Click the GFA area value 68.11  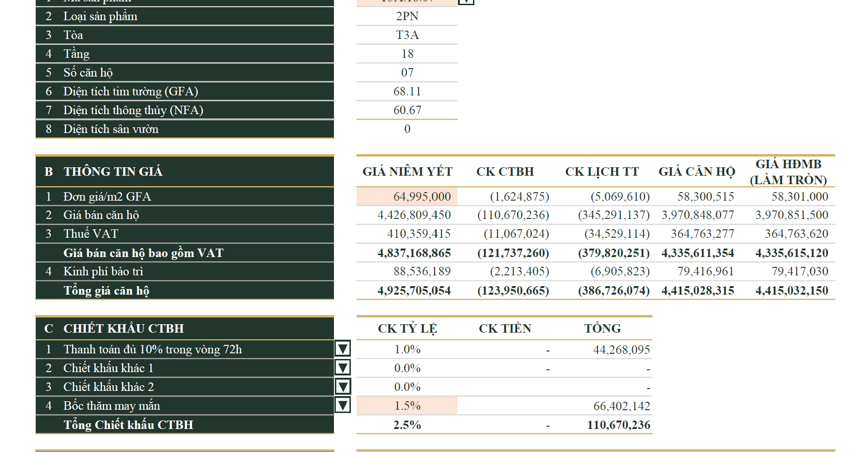[x=407, y=91]
